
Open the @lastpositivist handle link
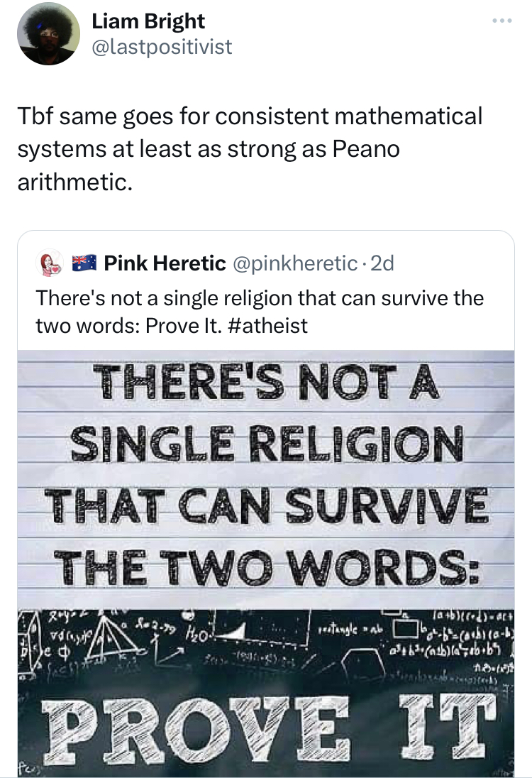click(x=162, y=47)
